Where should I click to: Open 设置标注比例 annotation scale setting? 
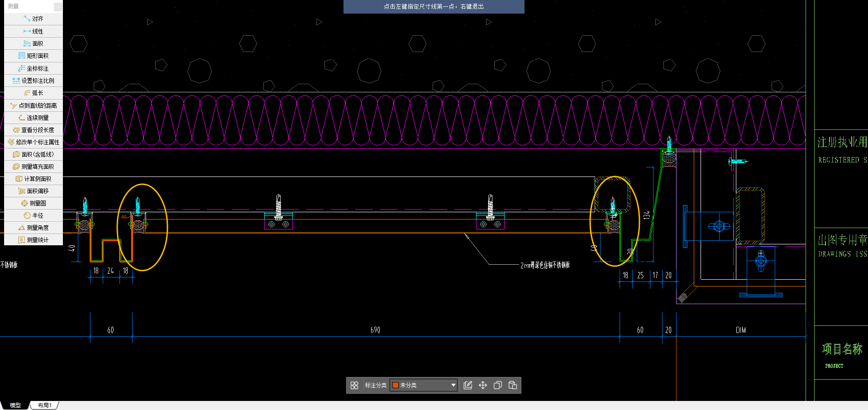tap(33, 81)
